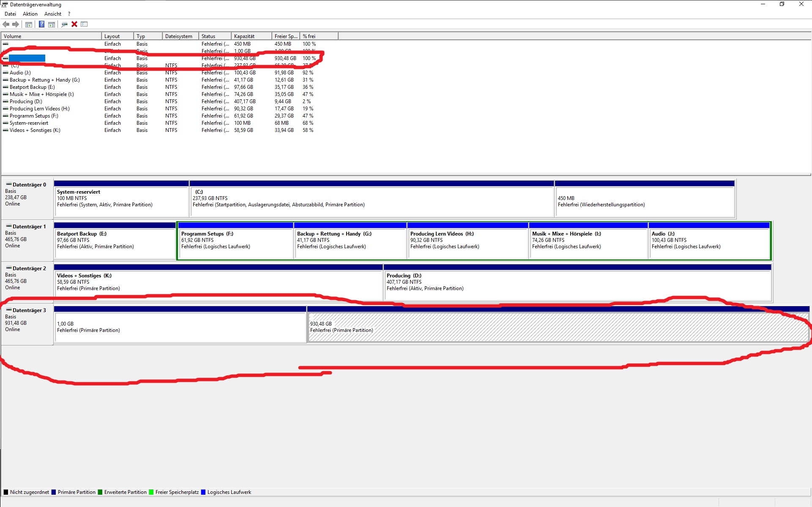Open the blue help question-mark icon

[x=41, y=24]
